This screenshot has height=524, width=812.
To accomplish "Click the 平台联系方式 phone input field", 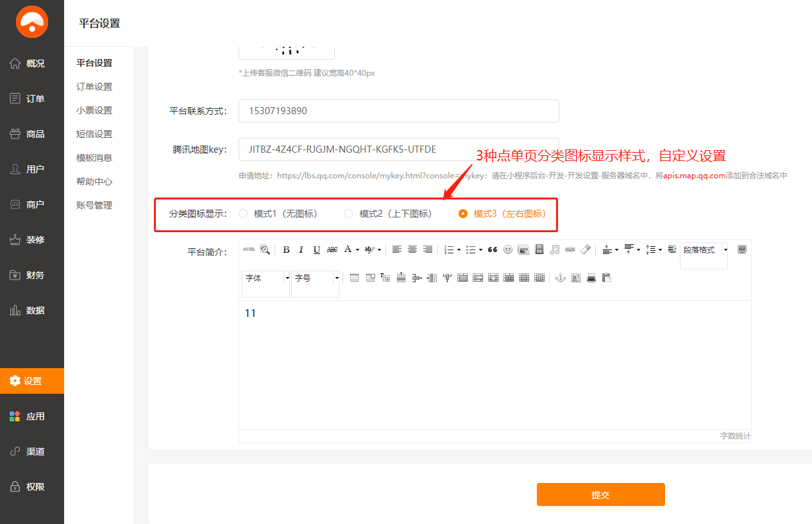I will 399,111.
